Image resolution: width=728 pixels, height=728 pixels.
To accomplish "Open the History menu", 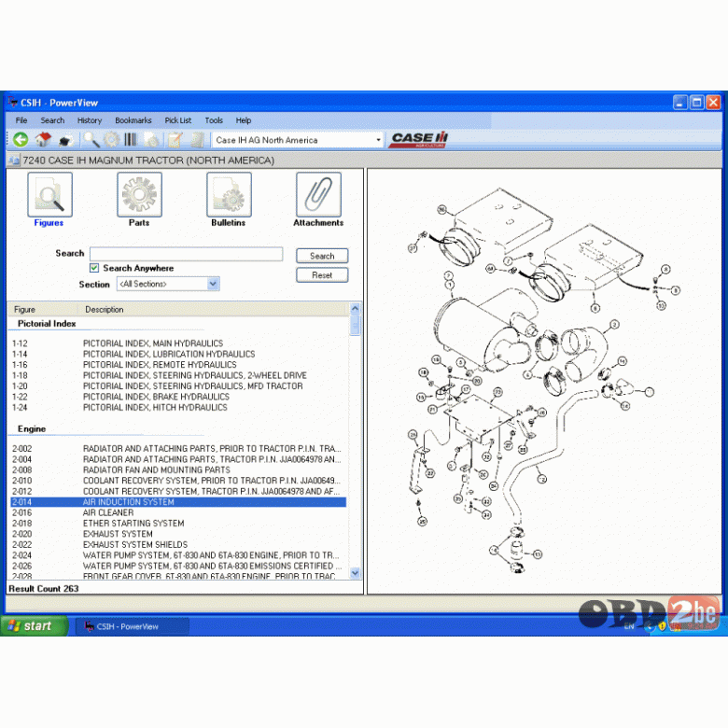I will click(90, 120).
